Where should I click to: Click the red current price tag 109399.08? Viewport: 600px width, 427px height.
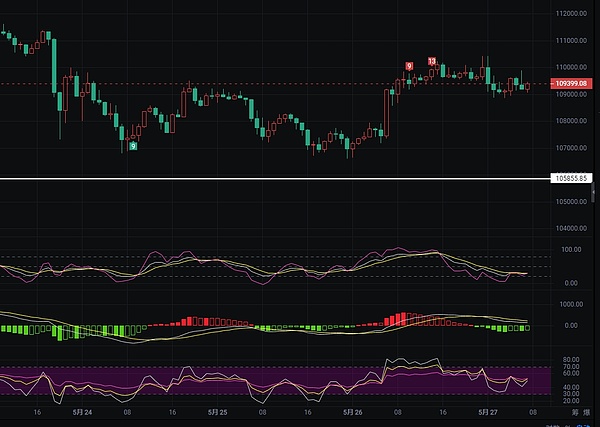[570, 83]
